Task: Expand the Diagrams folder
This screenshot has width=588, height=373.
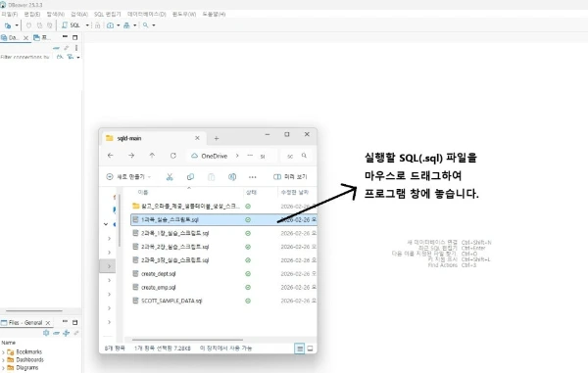Action: click(x=3, y=368)
